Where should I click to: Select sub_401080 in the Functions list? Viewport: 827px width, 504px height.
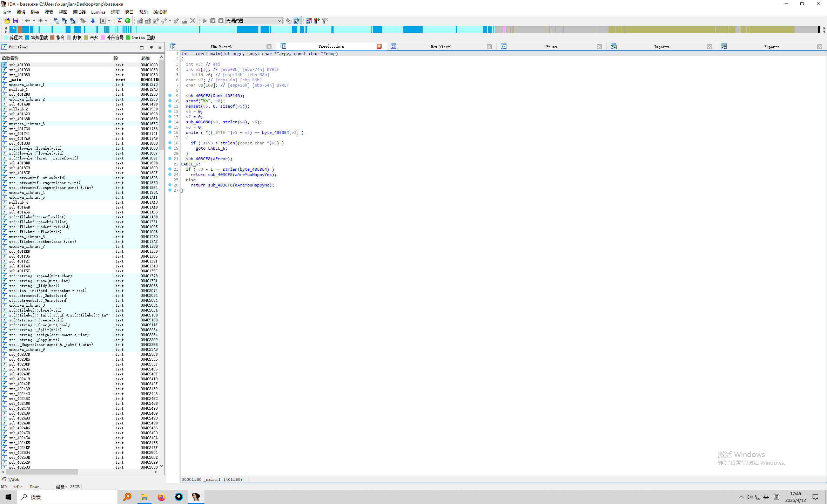pyautogui.click(x=20, y=75)
